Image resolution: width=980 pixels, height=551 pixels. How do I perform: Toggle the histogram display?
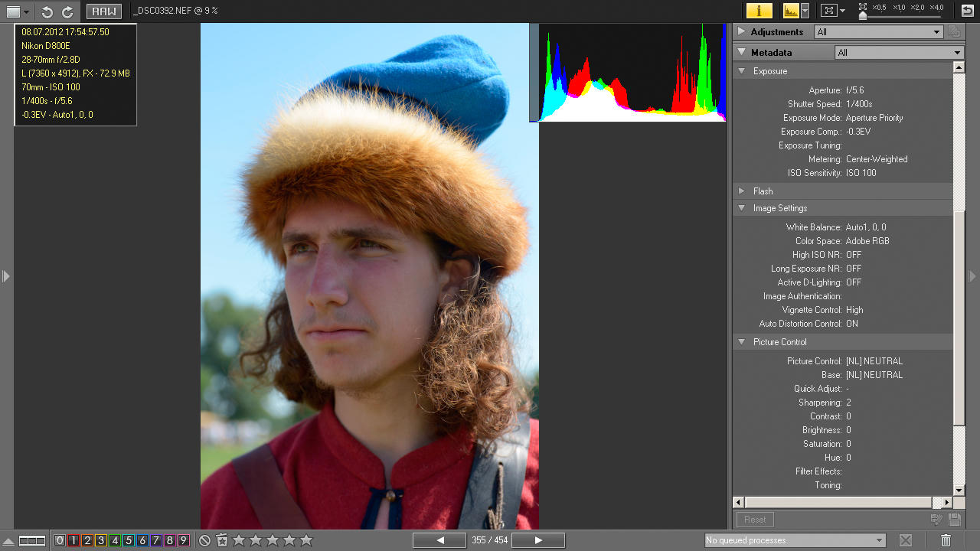click(791, 11)
